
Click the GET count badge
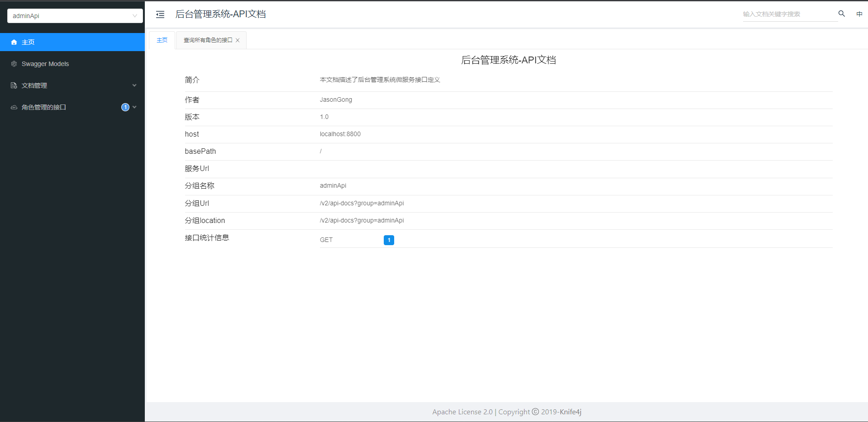(389, 240)
